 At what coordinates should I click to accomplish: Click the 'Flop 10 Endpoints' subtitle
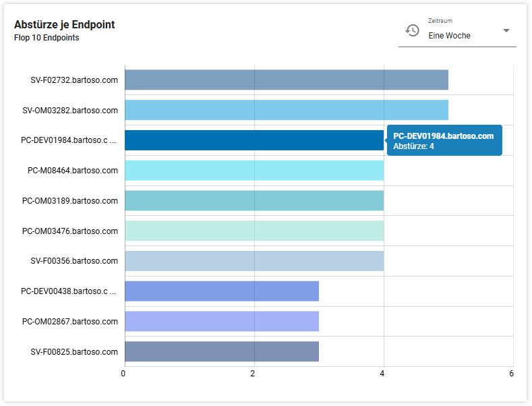[x=47, y=38]
